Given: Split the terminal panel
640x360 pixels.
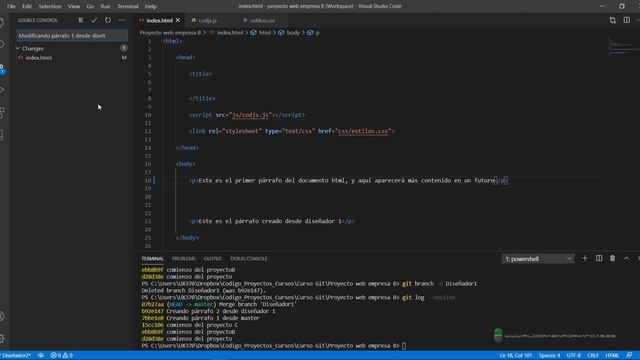Looking at the screenshot, I should click(599, 258).
